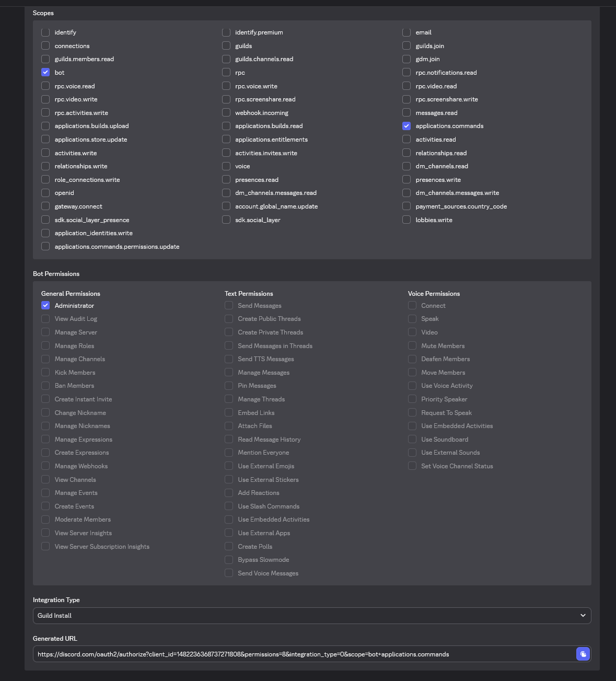Viewport: 616px width, 681px height.
Task: Enable the identify scope
Action: point(45,32)
